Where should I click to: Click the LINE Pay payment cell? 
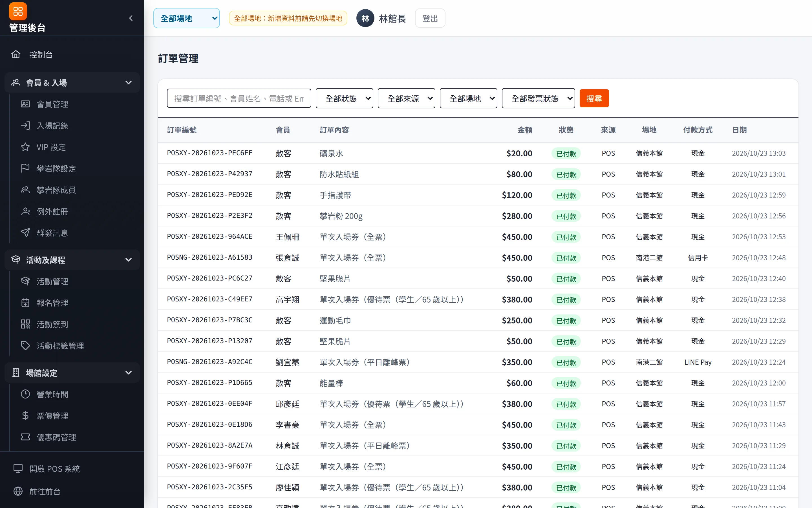click(x=698, y=362)
